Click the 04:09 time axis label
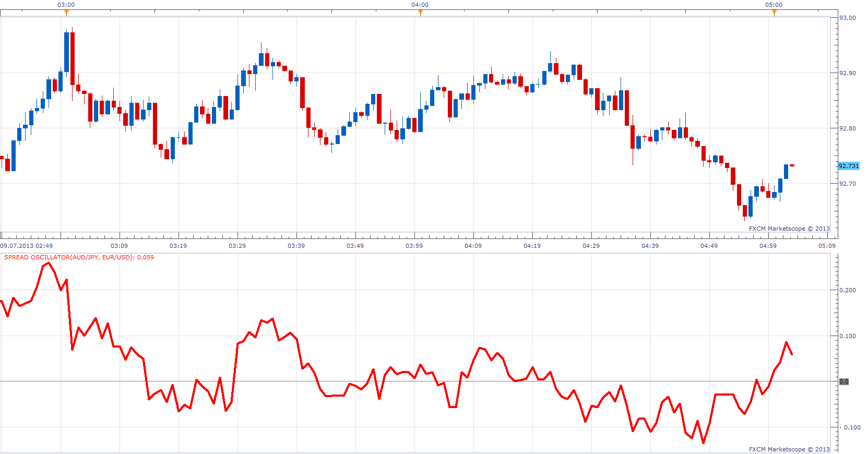Screen dimensions: 868x454 473,246
